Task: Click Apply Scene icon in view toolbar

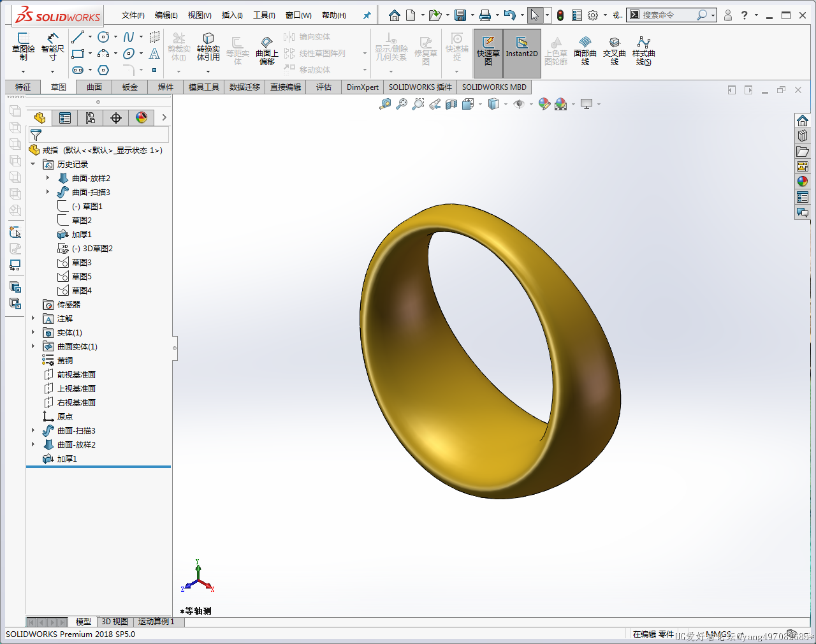Action: pos(561,104)
